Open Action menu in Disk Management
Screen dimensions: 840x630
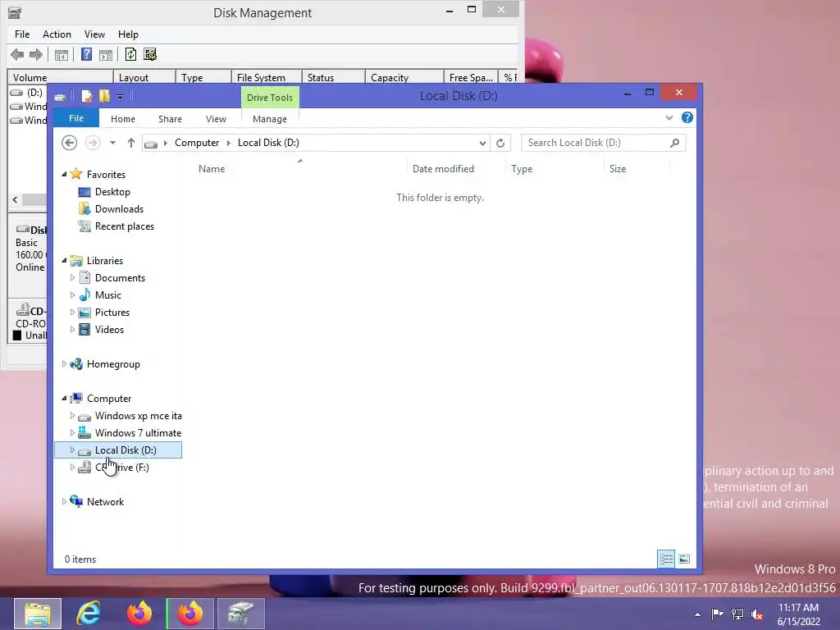click(57, 34)
